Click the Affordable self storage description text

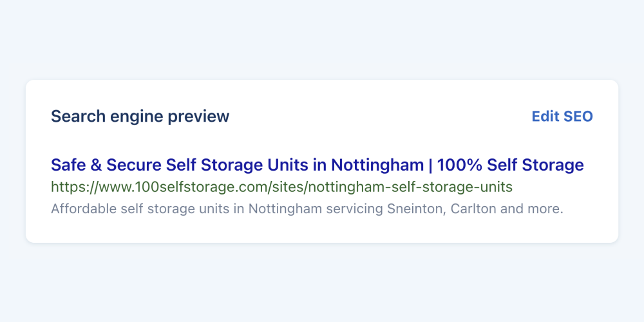tap(307, 209)
